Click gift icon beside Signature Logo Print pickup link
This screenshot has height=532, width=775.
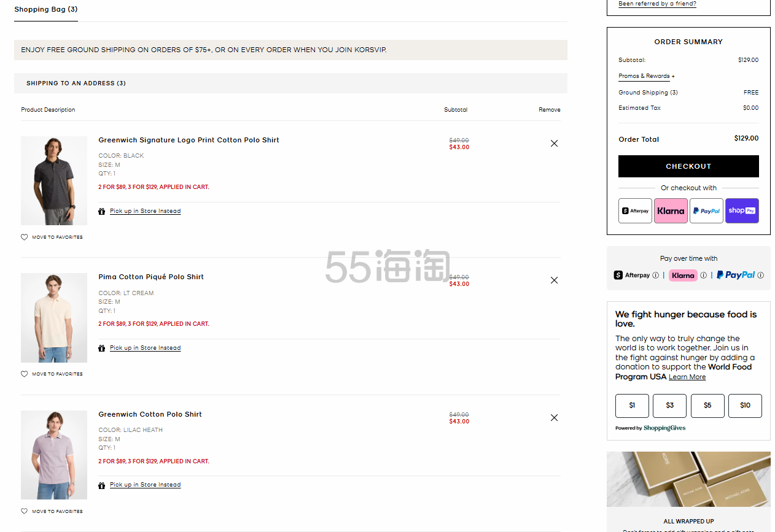click(x=102, y=211)
